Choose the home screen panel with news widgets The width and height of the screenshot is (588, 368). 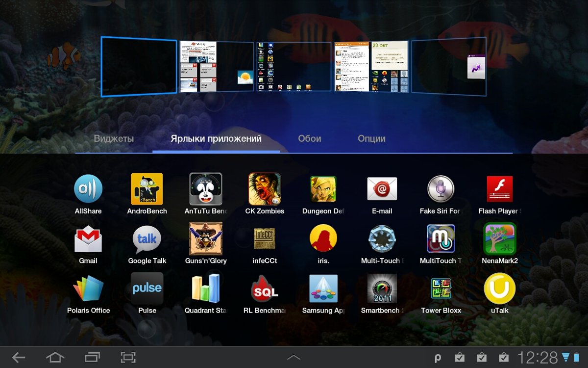coord(217,66)
